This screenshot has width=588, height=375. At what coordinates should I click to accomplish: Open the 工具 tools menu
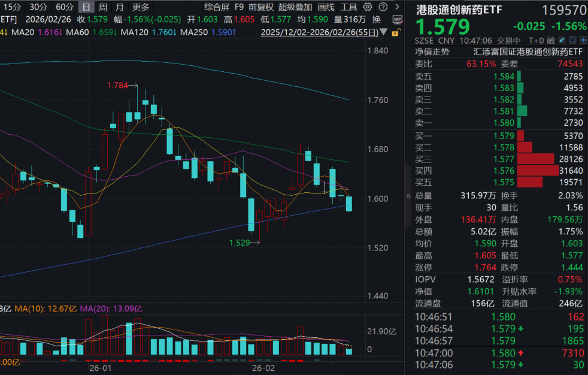coord(348,7)
